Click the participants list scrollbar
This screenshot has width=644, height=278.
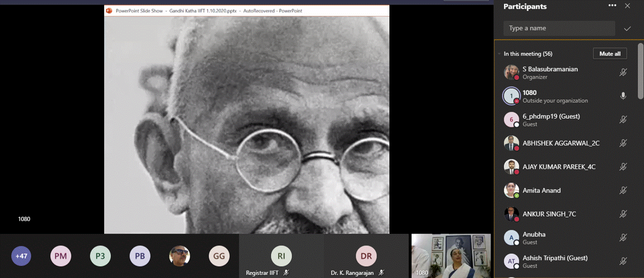tap(640, 71)
